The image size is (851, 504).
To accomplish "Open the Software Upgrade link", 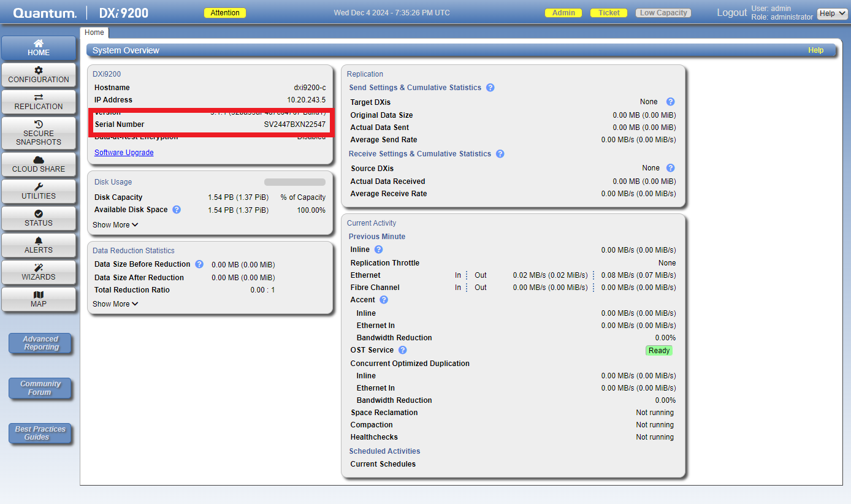I will (x=124, y=153).
